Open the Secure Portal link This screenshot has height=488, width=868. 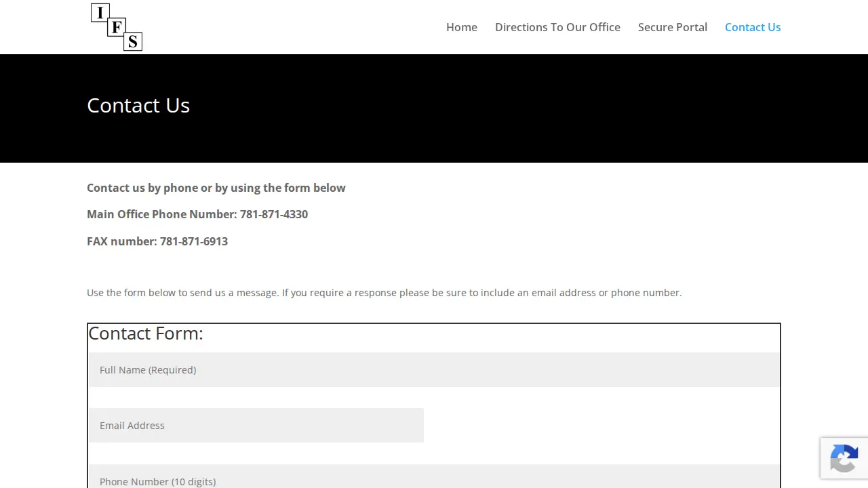(x=673, y=27)
